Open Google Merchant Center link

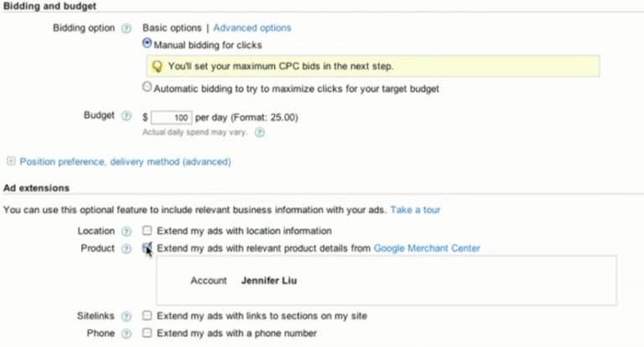(x=427, y=248)
